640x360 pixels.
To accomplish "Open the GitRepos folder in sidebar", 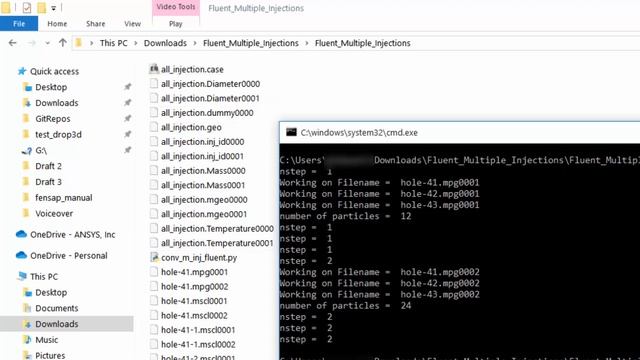I will (x=53, y=119).
